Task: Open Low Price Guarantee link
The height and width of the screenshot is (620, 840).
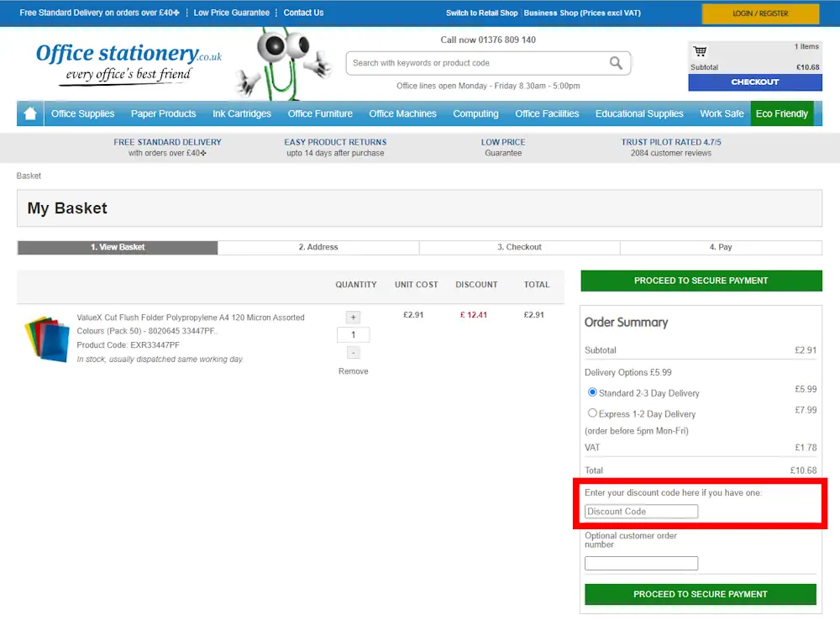Action: (232, 13)
